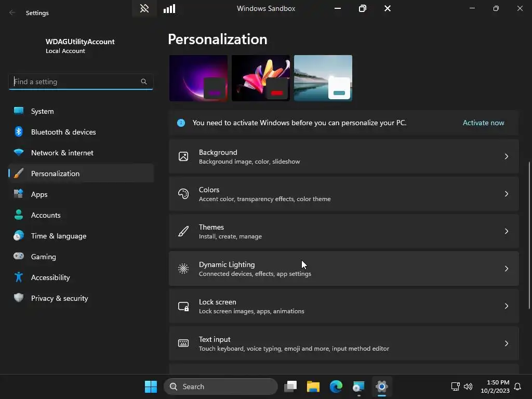Select the Accounts category label
This screenshot has width=532, height=399.
pyautogui.click(x=46, y=215)
